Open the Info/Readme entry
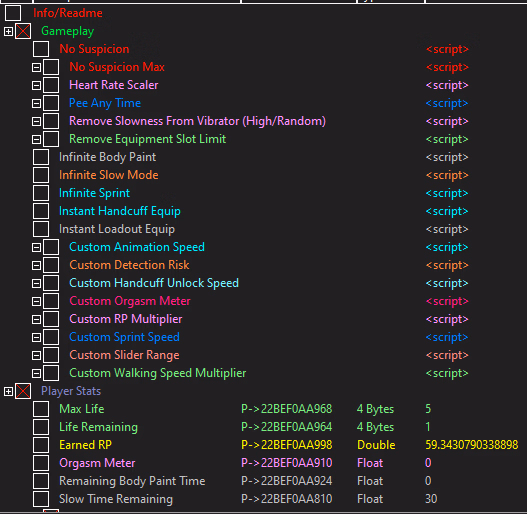This screenshot has width=527, height=515. 68,13
